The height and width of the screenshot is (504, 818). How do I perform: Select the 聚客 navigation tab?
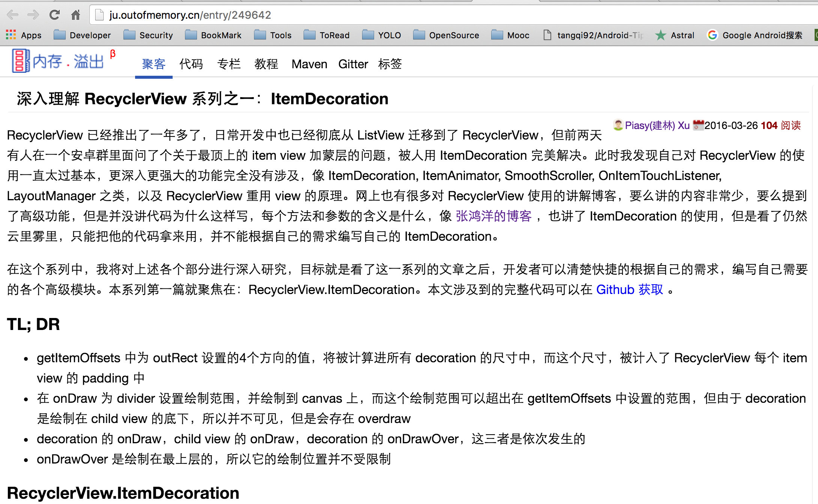tap(153, 64)
